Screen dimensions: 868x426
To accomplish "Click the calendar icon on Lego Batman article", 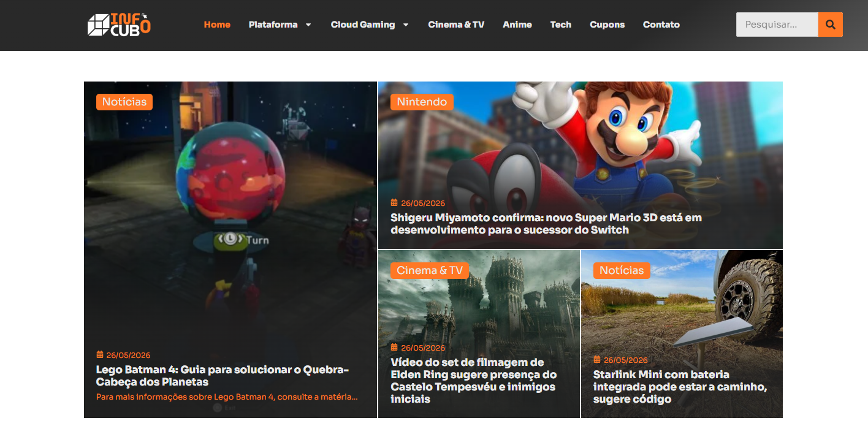I will pos(99,354).
